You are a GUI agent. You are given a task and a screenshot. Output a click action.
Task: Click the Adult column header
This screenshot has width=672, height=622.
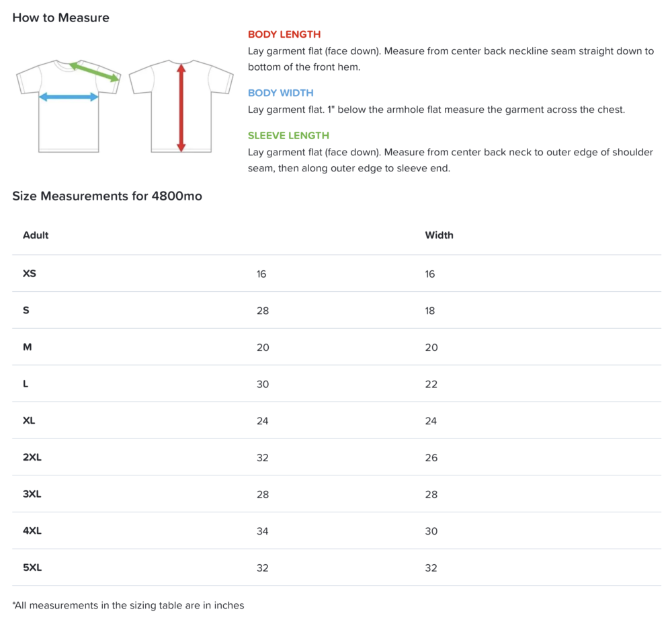(36, 235)
